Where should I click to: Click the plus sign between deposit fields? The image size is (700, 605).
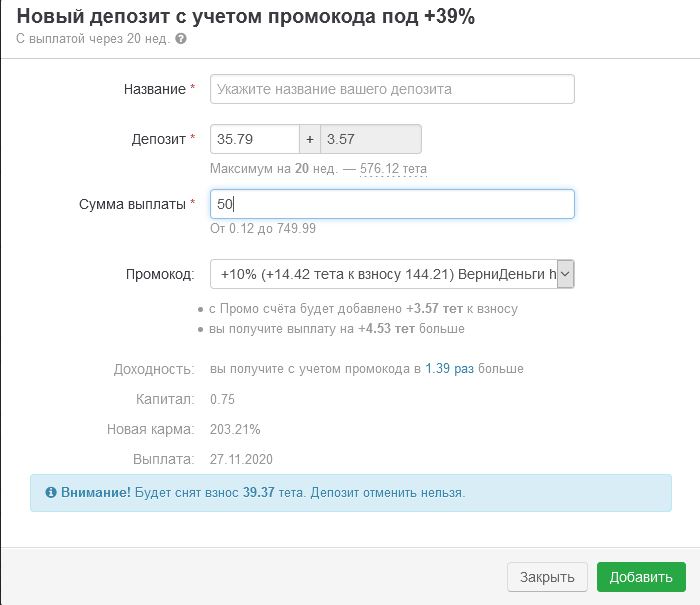309,139
